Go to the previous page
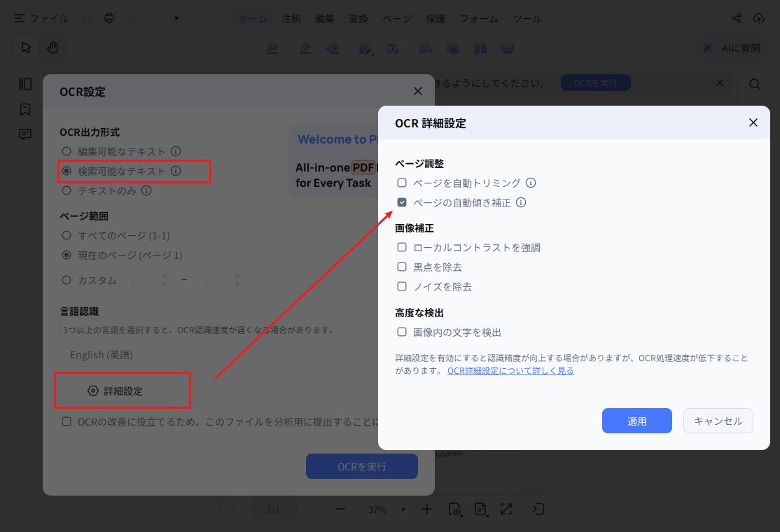Screen dimensions: 780x532 click(x=235, y=509)
